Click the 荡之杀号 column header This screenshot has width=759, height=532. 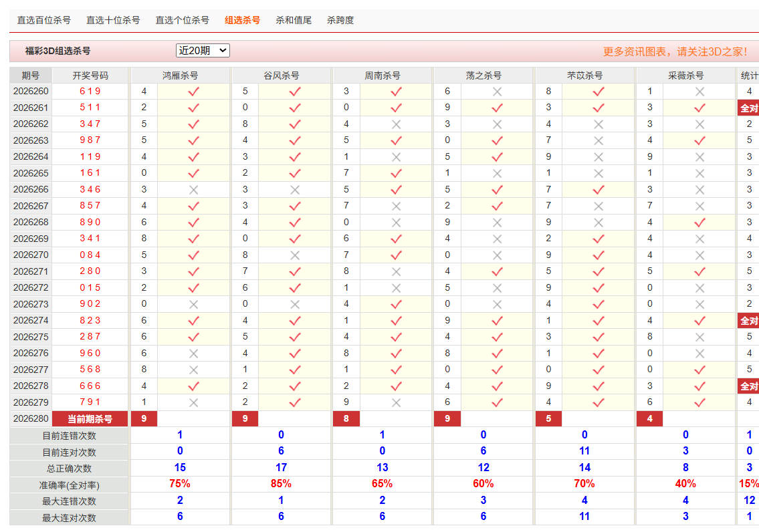(x=483, y=76)
